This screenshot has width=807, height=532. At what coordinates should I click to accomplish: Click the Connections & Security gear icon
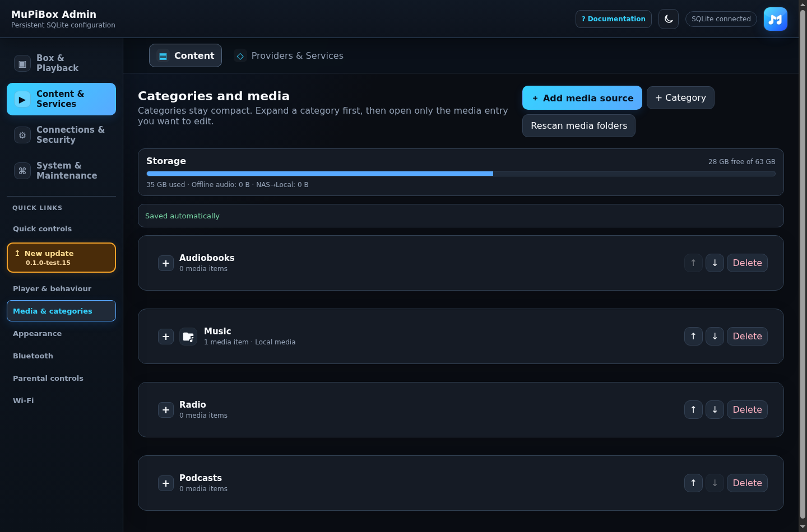22,136
